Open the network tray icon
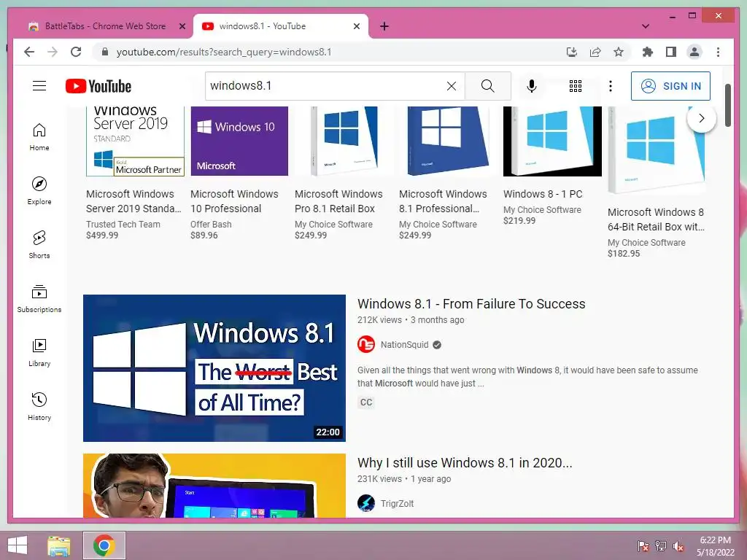This screenshot has height=560, width=747. click(x=661, y=545)
